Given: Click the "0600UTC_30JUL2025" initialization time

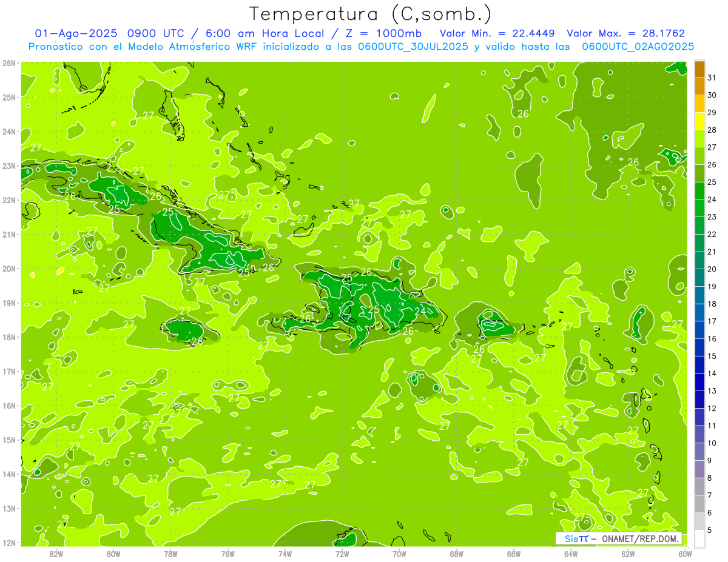Looking at the screenshot, I should pyautogui.click(x=413, y=47).
